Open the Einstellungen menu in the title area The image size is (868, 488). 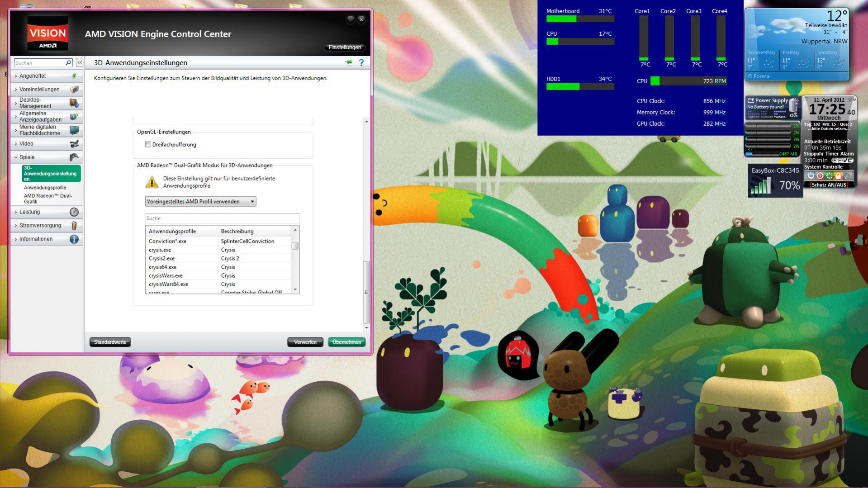(345, 47)
